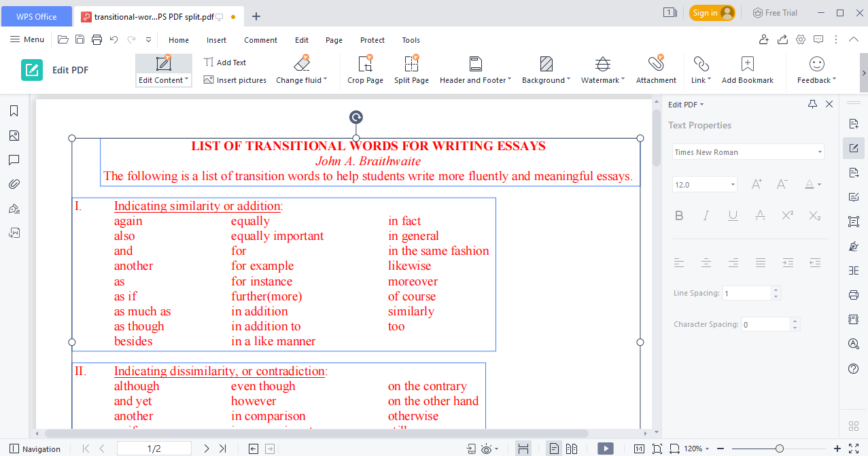Viewport: 868px width, 456px height.
Task: Switch to the Insert tab
Action: 217,40
